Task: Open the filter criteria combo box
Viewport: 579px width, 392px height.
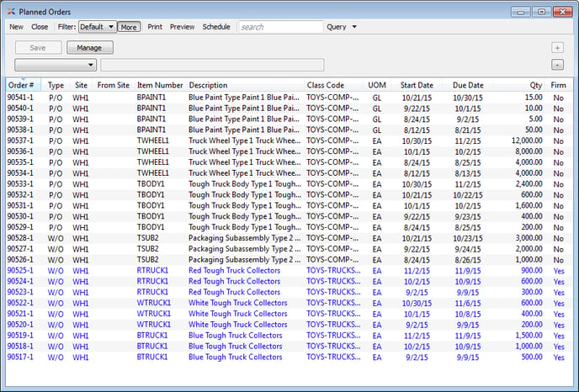Action: [56, 65]
